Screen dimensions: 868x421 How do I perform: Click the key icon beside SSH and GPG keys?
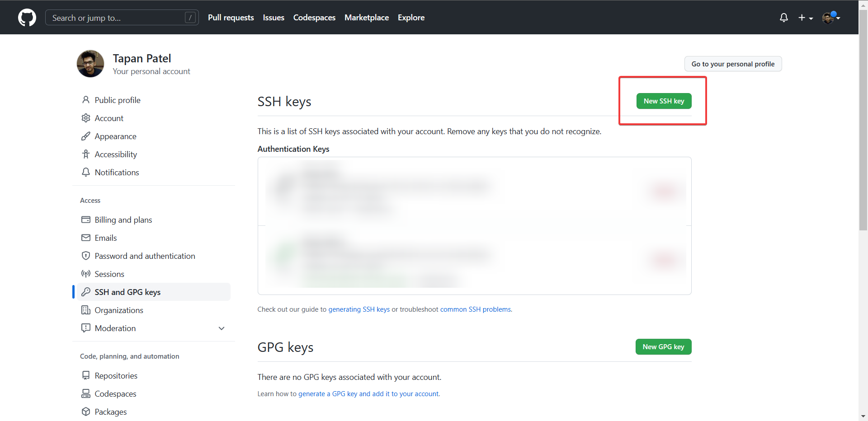click(86, 292)
